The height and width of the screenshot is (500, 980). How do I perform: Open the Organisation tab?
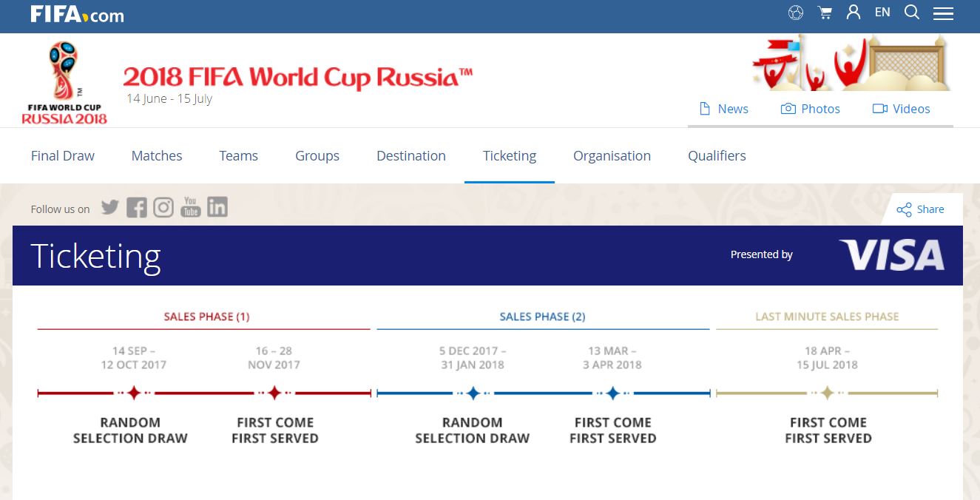(x=612, y=155)
